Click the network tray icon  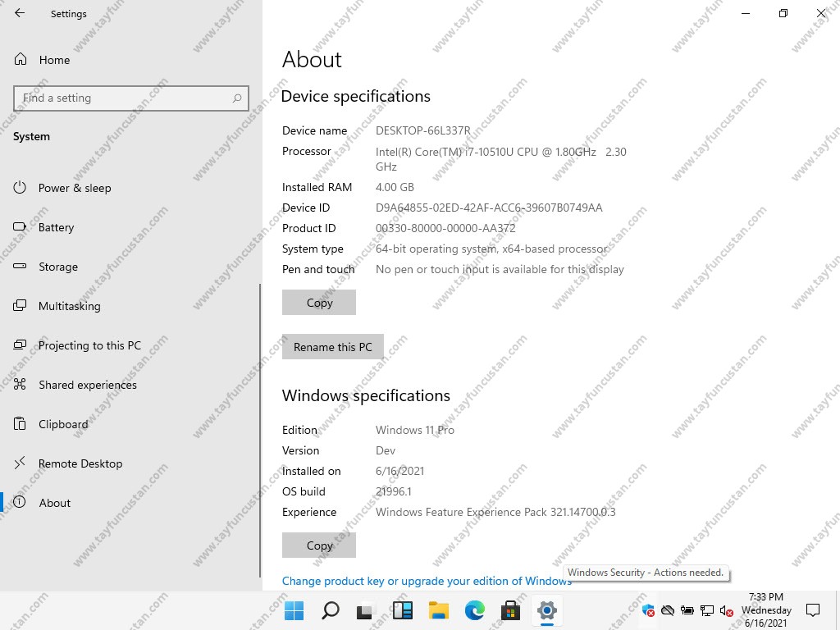coord(707,610)
